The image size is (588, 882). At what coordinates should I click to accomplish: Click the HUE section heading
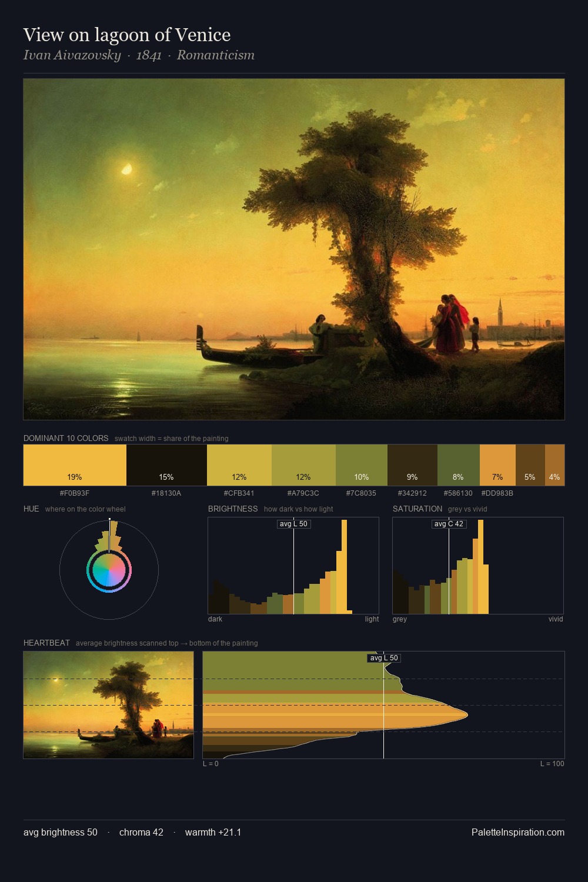point(31,509)
